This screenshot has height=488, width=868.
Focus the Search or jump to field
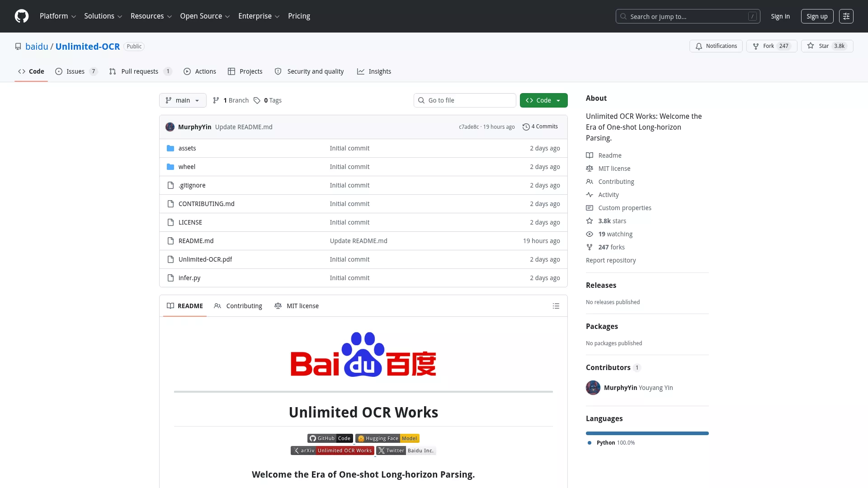[688, 16]
